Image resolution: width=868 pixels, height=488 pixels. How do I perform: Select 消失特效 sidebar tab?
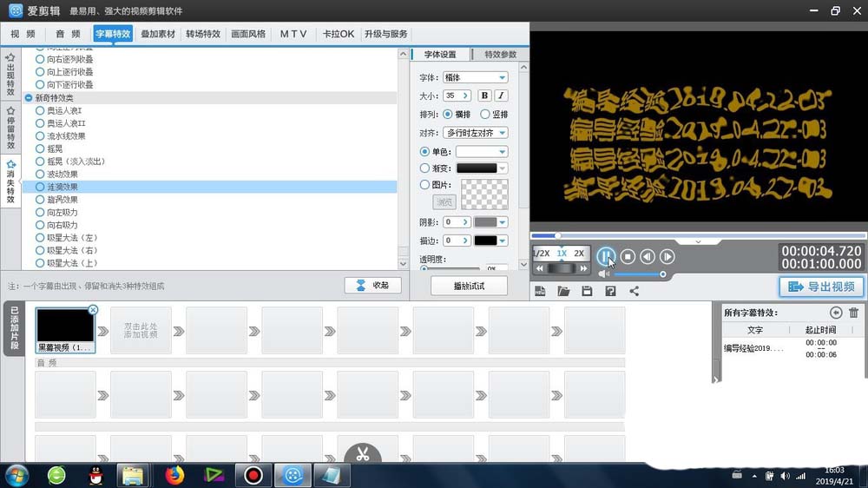click(10, 181)
